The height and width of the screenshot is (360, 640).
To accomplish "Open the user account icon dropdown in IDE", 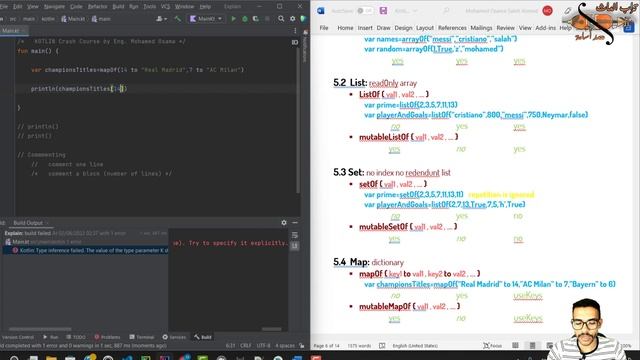I will click(162, 19).
